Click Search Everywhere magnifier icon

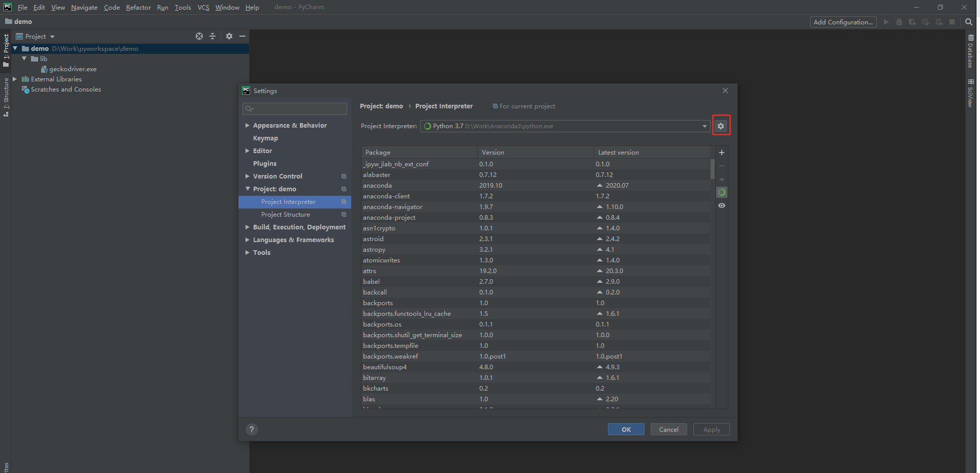[x=969, y=22]
